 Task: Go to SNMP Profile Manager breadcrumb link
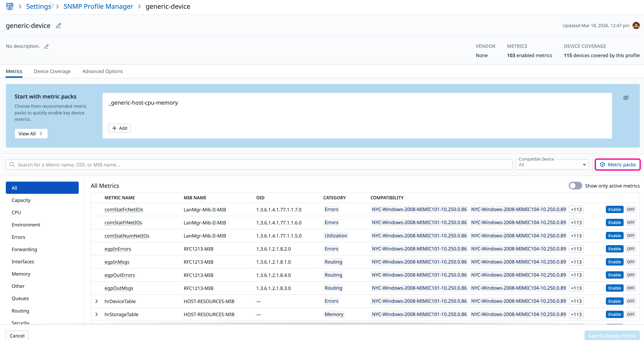(98, 6)
